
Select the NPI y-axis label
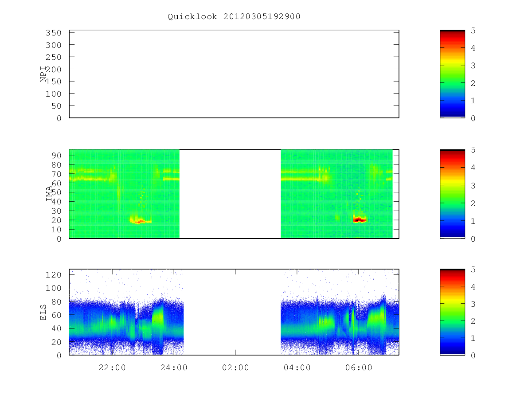(43, 74)
